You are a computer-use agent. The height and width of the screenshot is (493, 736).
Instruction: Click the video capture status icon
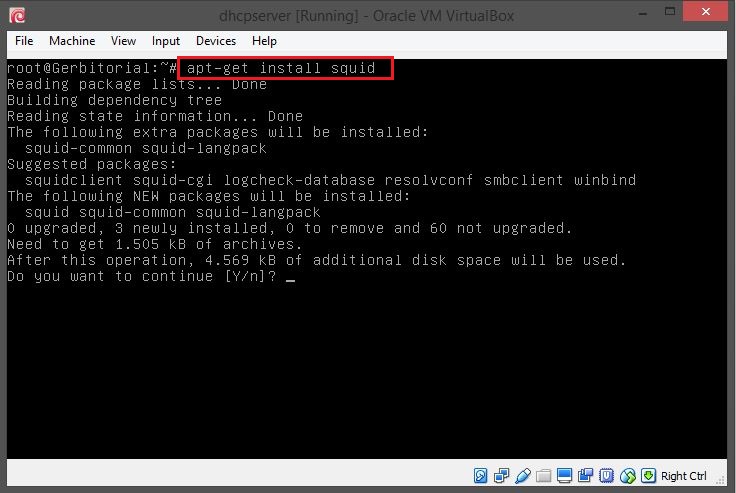(585, 476)
